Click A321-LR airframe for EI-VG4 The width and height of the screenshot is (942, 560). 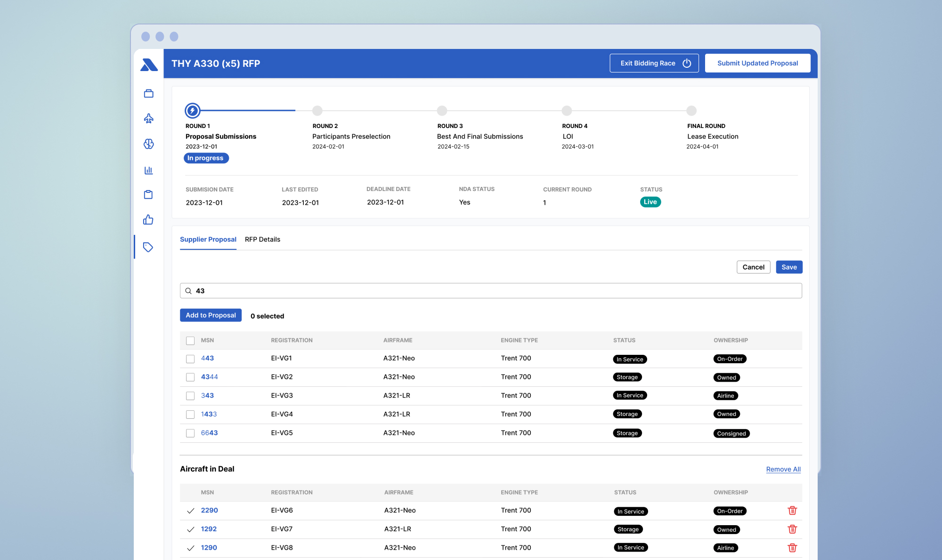point(397,414)
